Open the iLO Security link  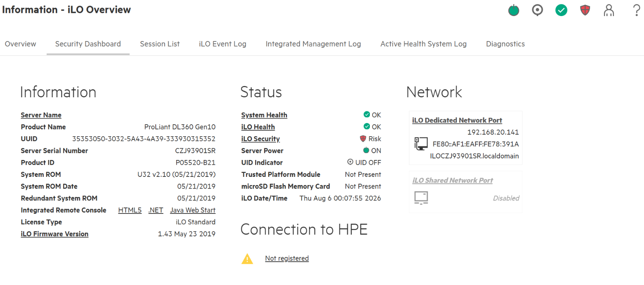(260, 139)
